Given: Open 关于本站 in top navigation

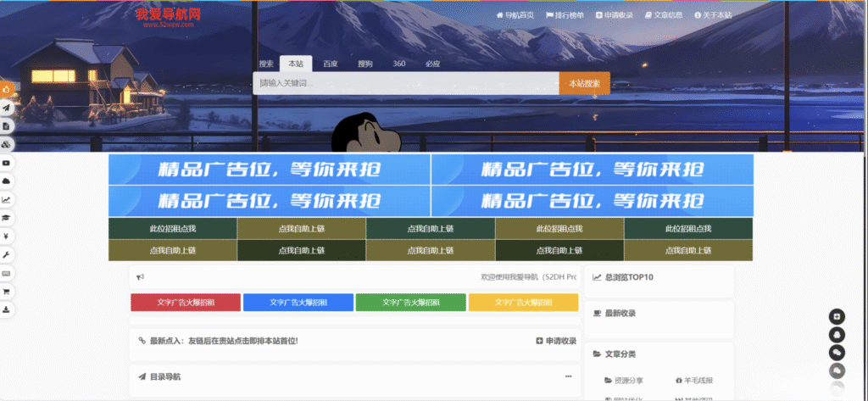Looking at the screenshot, I should coord(713,15).
